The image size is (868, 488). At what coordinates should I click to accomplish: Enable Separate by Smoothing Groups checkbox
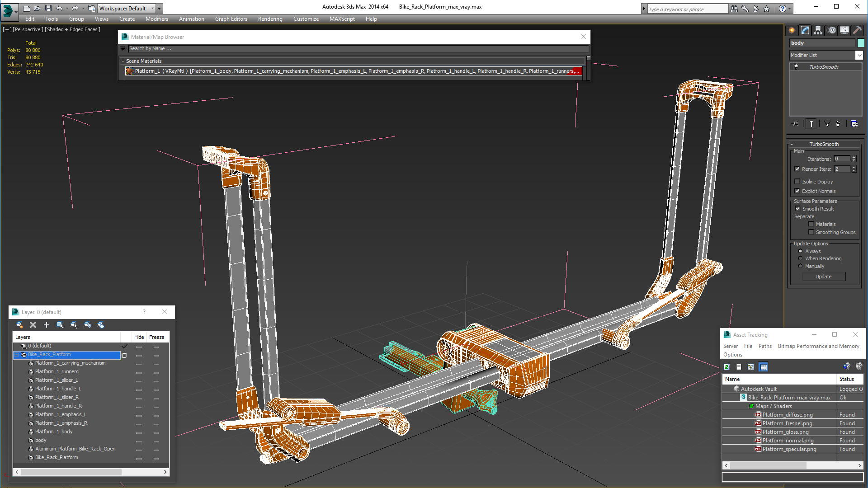pos(811,232)
